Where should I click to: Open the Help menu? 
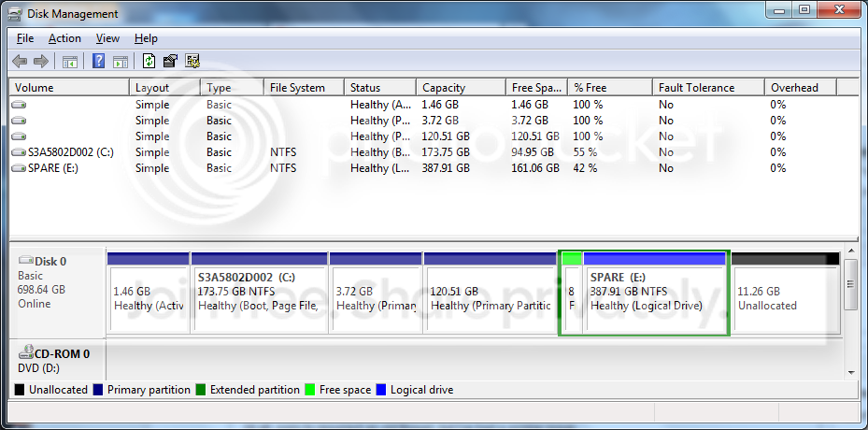click(146, 38)
